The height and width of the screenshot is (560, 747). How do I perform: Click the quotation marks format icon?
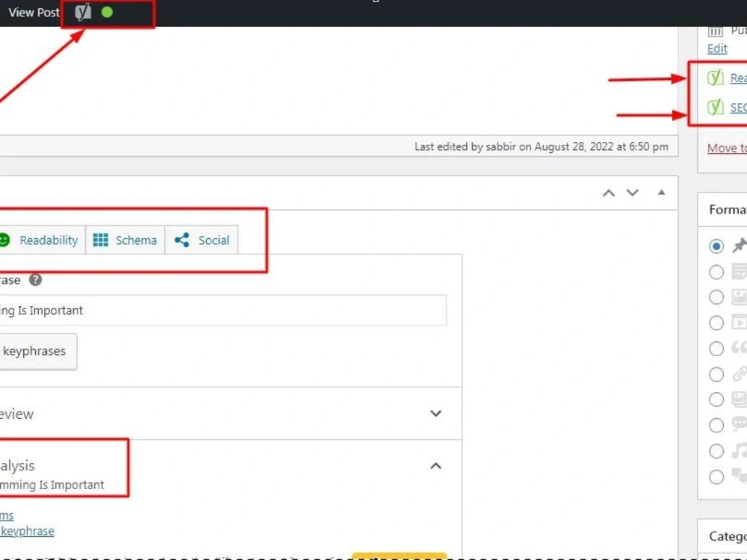(740, 348)
